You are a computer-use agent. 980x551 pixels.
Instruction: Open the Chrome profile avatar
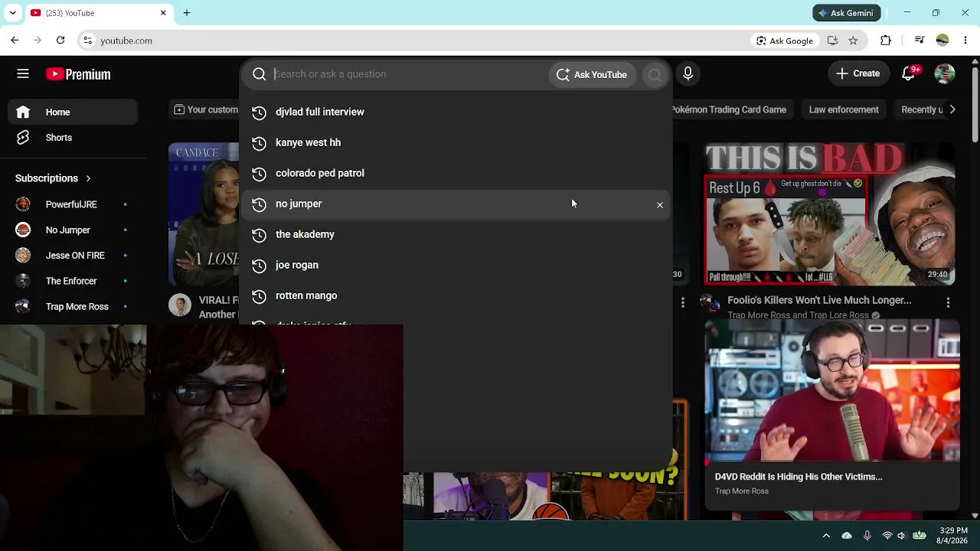click(942, 41)
